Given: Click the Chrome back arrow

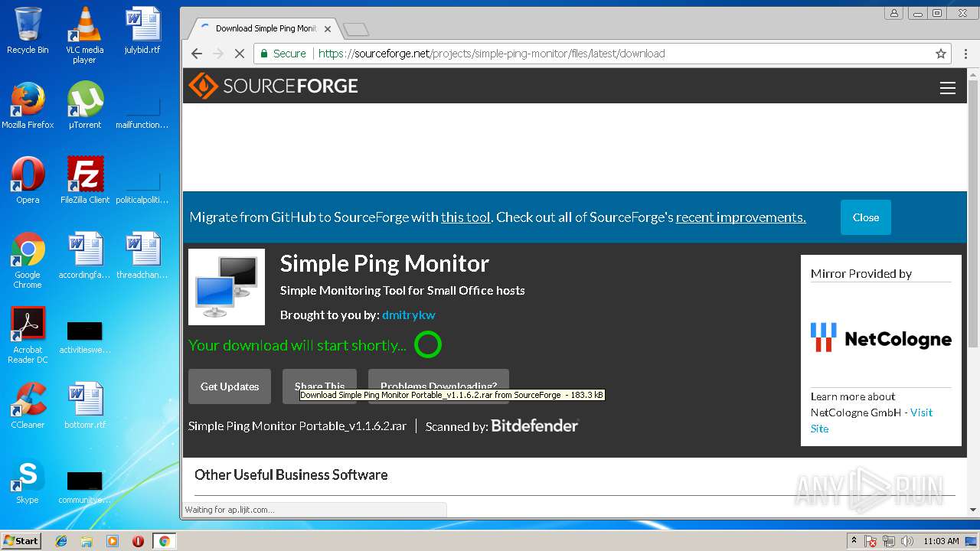Looking at the screenshot, I should pyautogui.click(x=197, y=54).
